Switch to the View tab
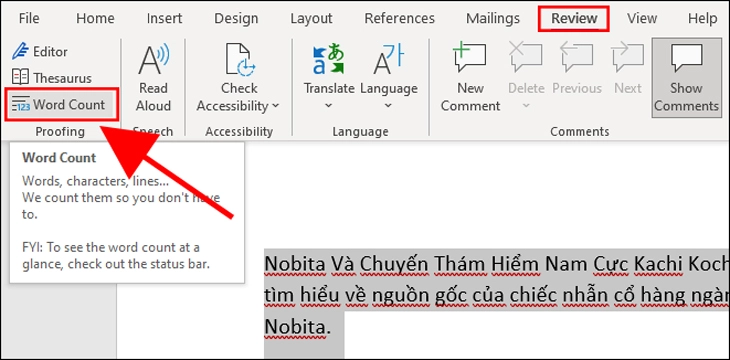The height and width of the screenshot is (360, 730). [642, 19]
